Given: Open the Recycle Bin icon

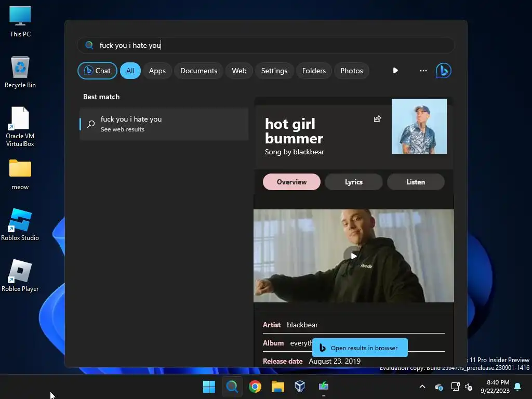Looking at the screenshot, I should 20,72.
